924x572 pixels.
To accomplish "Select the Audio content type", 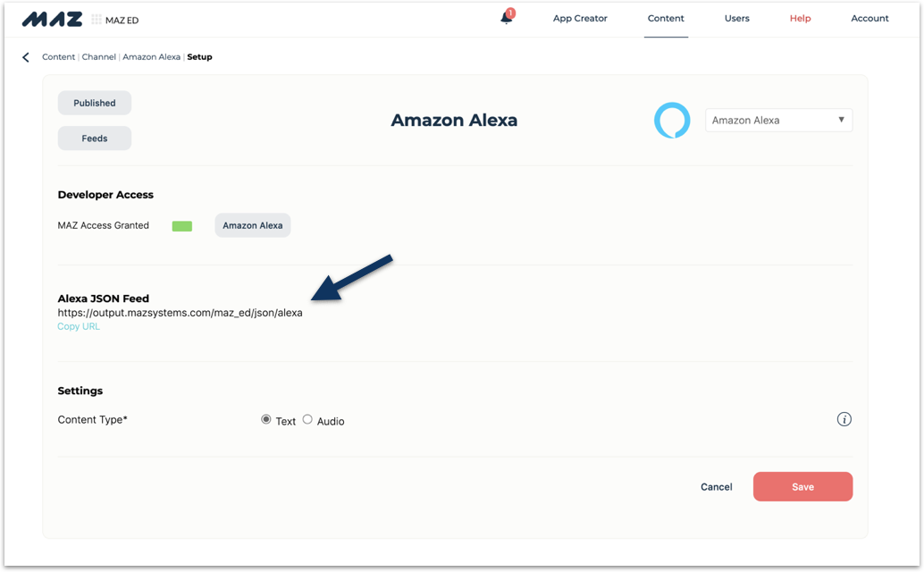I will [307, 419].
